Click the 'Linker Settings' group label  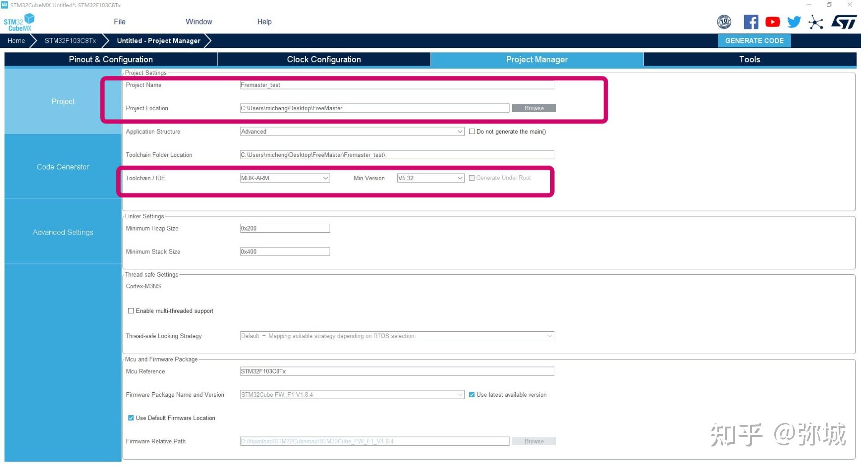coord(144,216)
